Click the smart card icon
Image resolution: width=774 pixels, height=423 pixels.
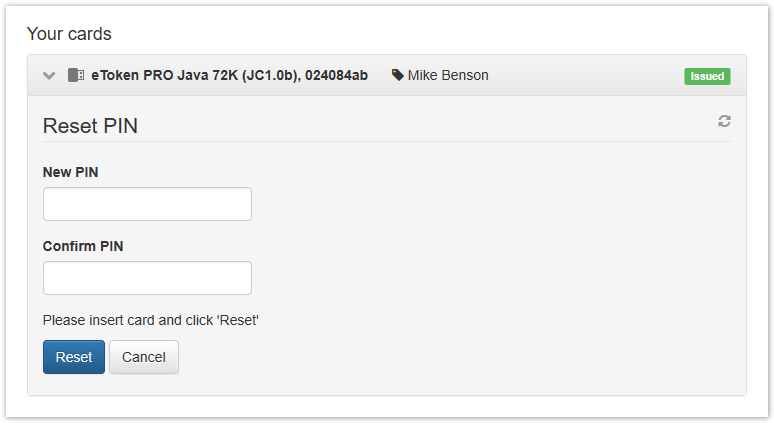76,76
